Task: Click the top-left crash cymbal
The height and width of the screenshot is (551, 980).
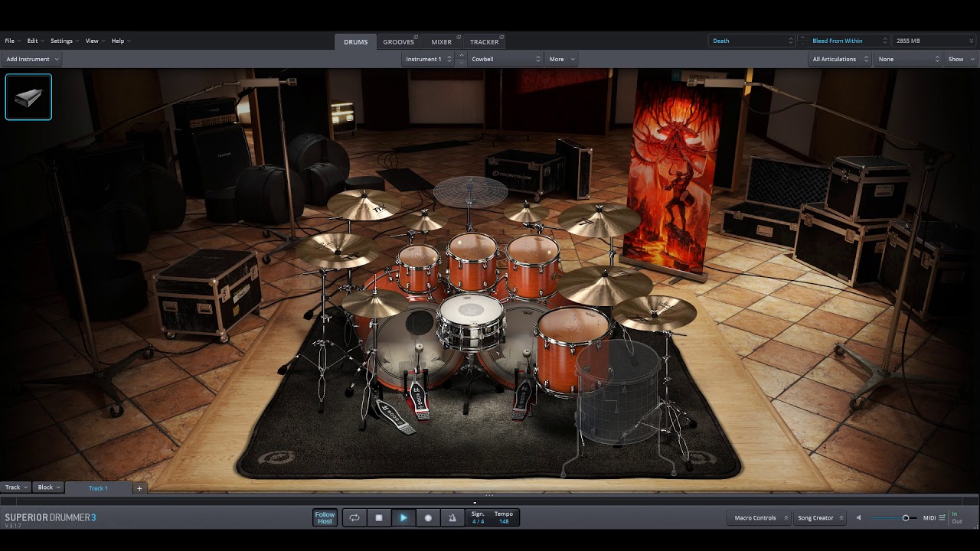Action: tap(364, 204)
